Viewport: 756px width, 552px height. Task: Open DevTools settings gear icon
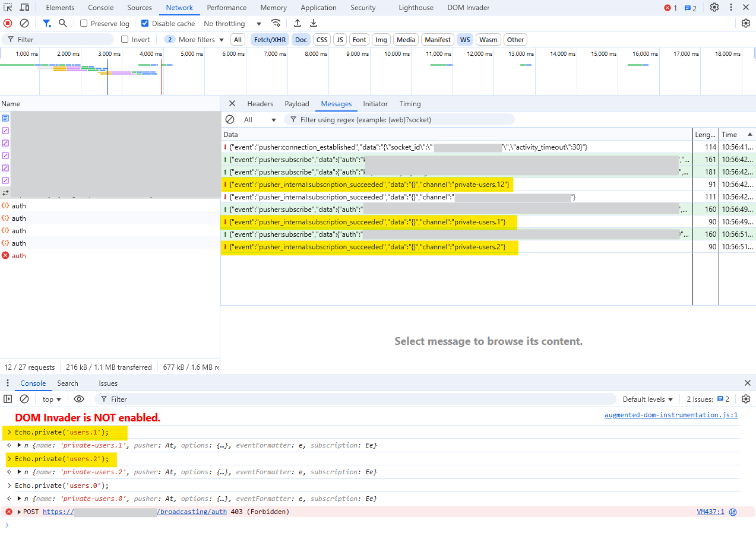[x=714, y=8]
